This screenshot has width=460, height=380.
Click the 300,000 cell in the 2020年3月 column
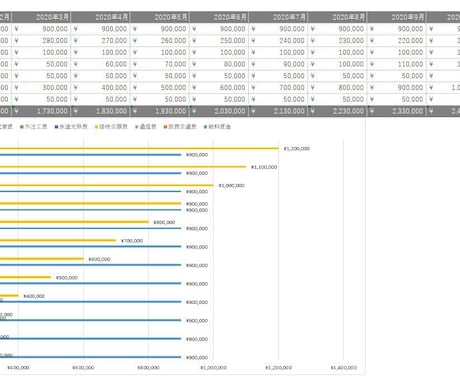41,88
